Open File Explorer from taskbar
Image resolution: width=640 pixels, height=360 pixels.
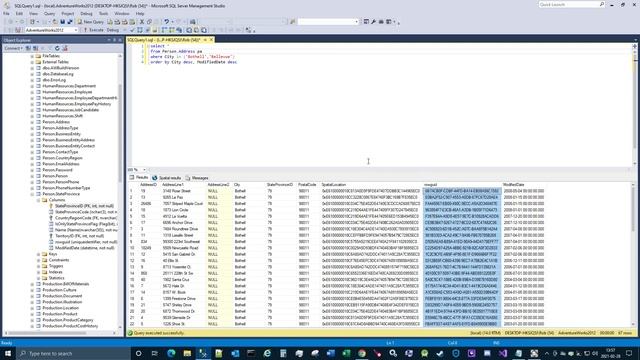point(187,353)
